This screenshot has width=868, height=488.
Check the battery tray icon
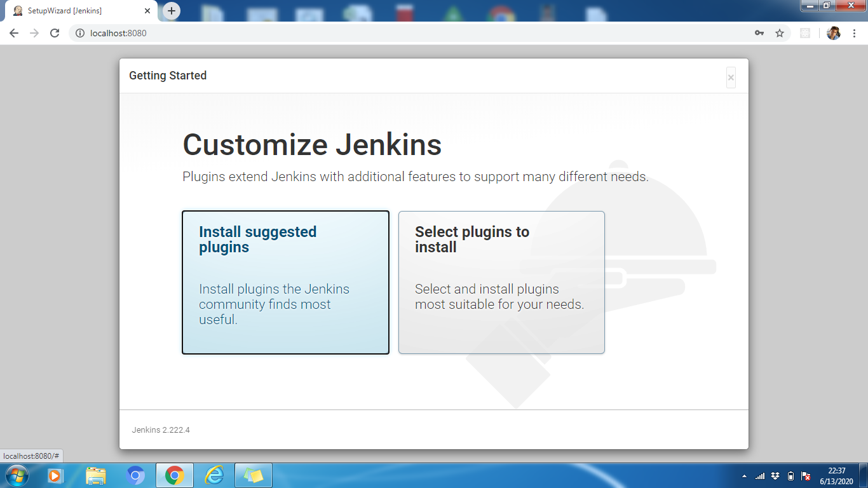tap(790, 476)
